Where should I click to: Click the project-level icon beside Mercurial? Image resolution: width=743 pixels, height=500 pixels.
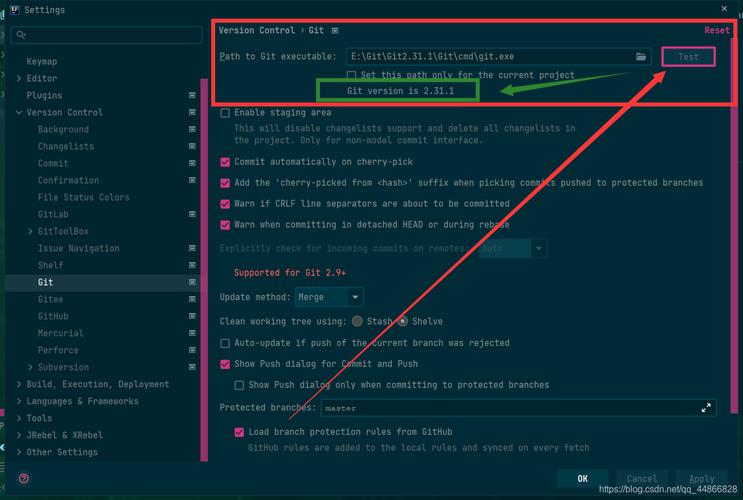pos(192,334)
